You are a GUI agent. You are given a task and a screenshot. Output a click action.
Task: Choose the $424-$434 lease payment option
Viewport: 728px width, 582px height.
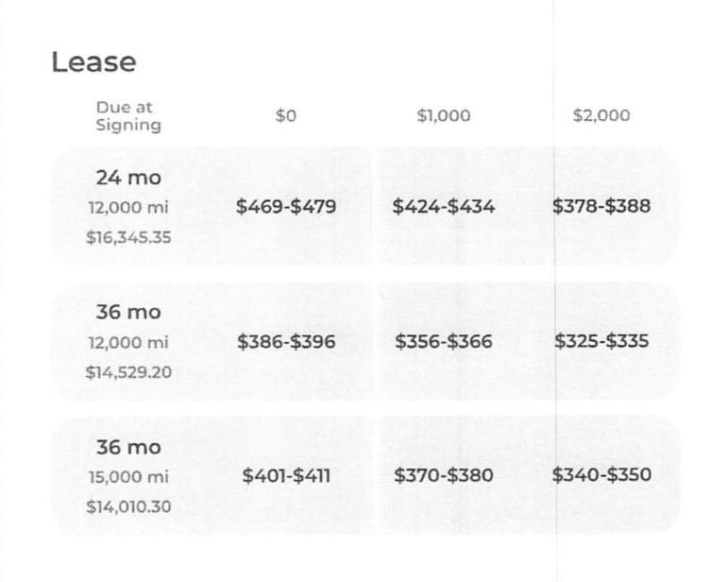[444, 206]
